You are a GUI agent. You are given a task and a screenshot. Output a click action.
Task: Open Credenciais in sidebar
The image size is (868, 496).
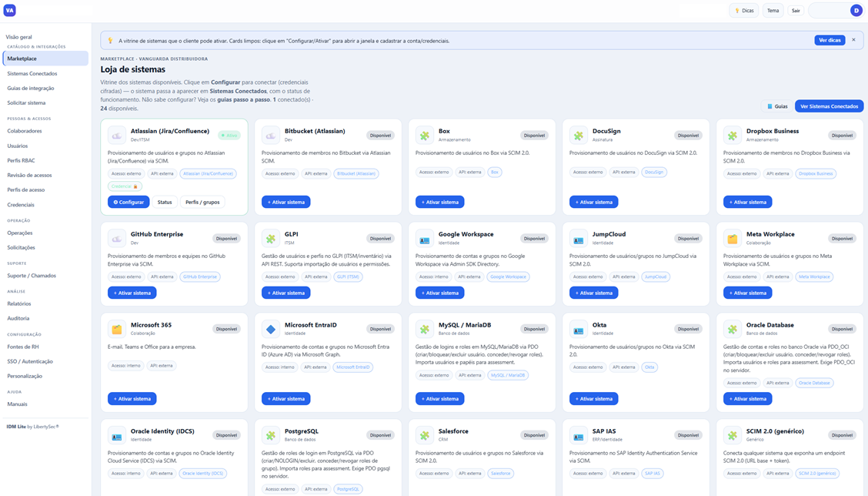tap(45, 205)
